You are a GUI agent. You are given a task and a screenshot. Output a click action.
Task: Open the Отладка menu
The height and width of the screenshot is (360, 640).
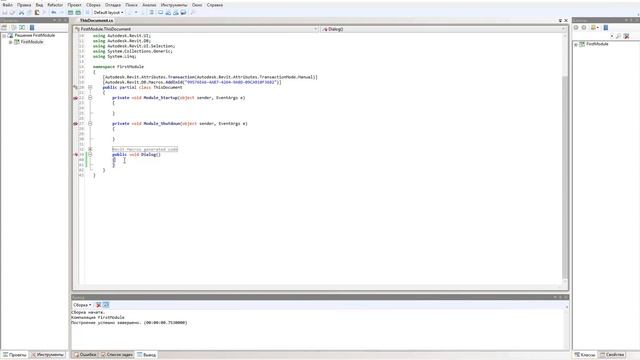113,5
